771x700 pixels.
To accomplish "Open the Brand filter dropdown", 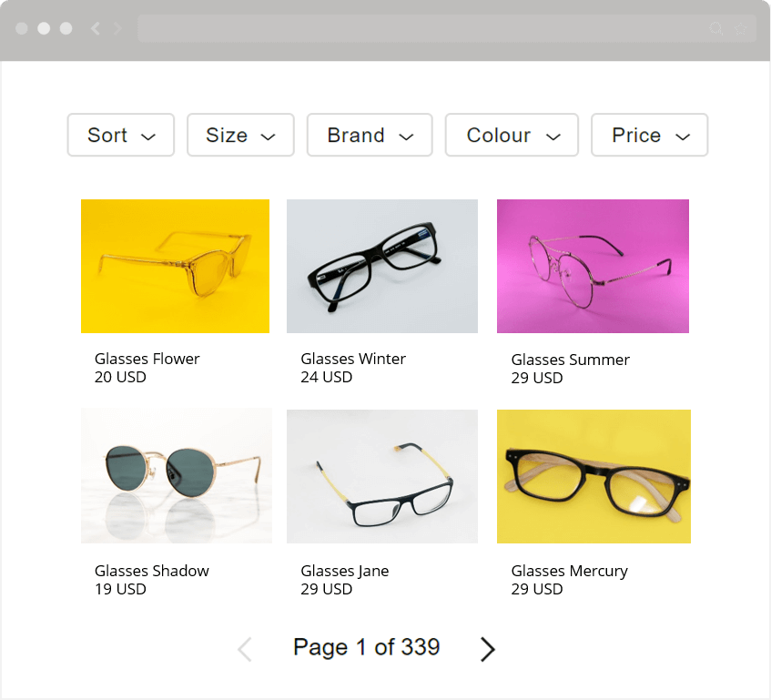I will click(370, 136).
